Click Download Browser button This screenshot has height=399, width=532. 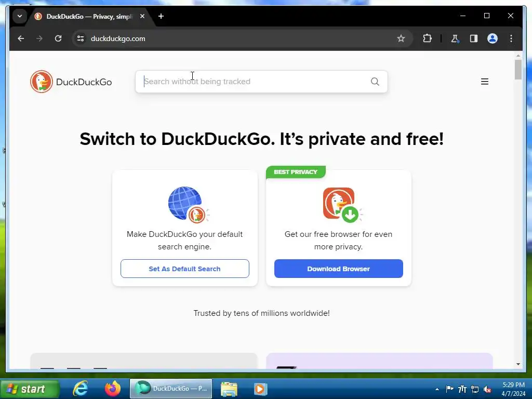[339, 269]
